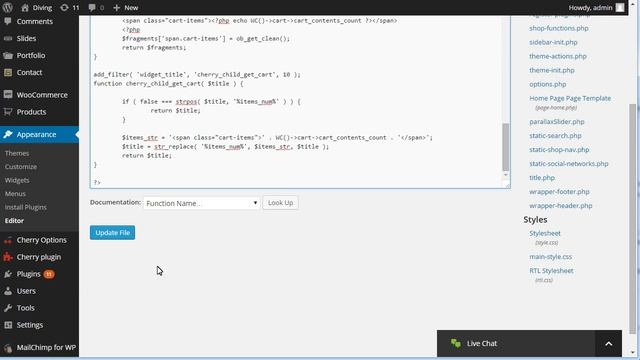Select the Editor submenu item

point(14,220)
